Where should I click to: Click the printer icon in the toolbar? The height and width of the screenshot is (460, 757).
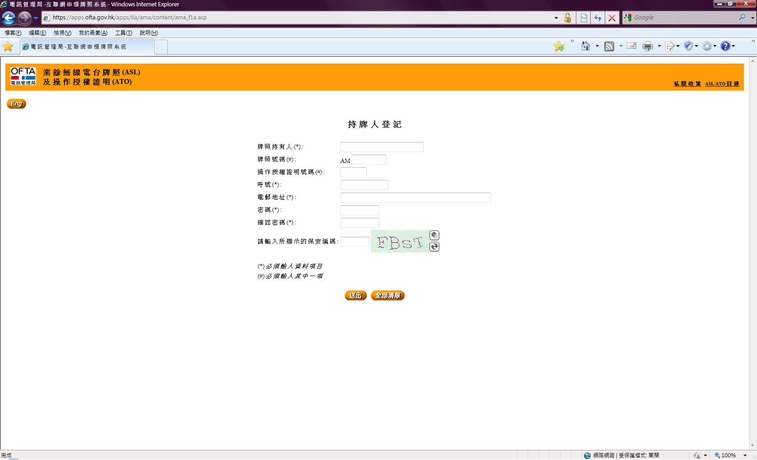tap(647, 47)
